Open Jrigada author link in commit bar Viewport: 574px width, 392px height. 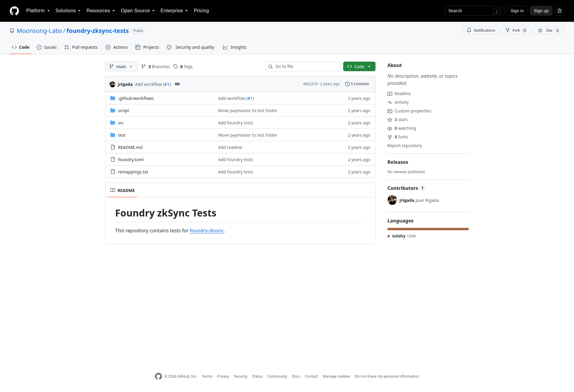pyautogui.click(x=125, y=84)
